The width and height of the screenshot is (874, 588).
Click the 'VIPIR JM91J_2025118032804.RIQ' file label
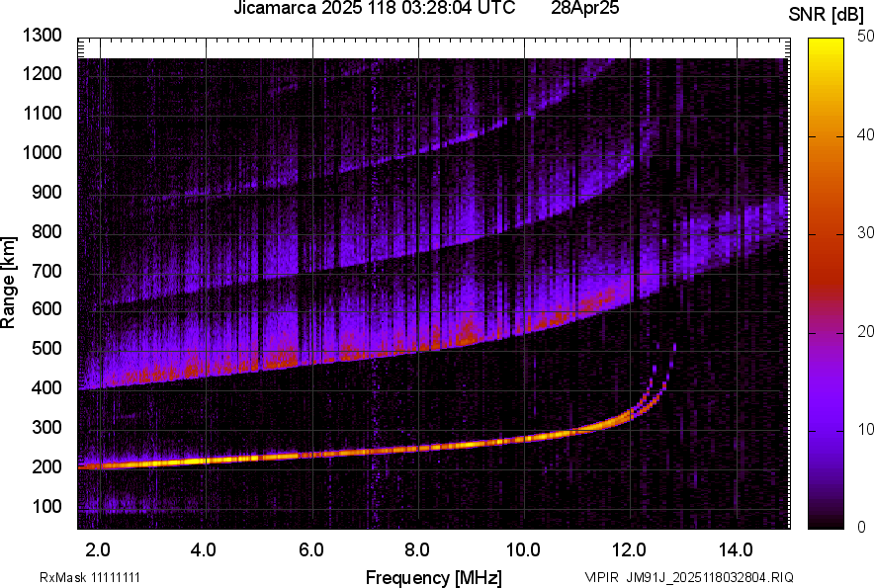[689, 577]
